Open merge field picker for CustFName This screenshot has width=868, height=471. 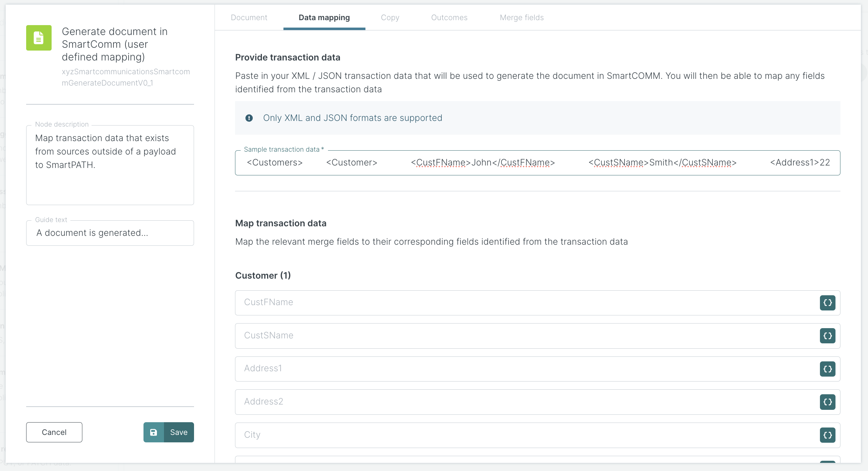pyautogui.click(x=827, y=303)
